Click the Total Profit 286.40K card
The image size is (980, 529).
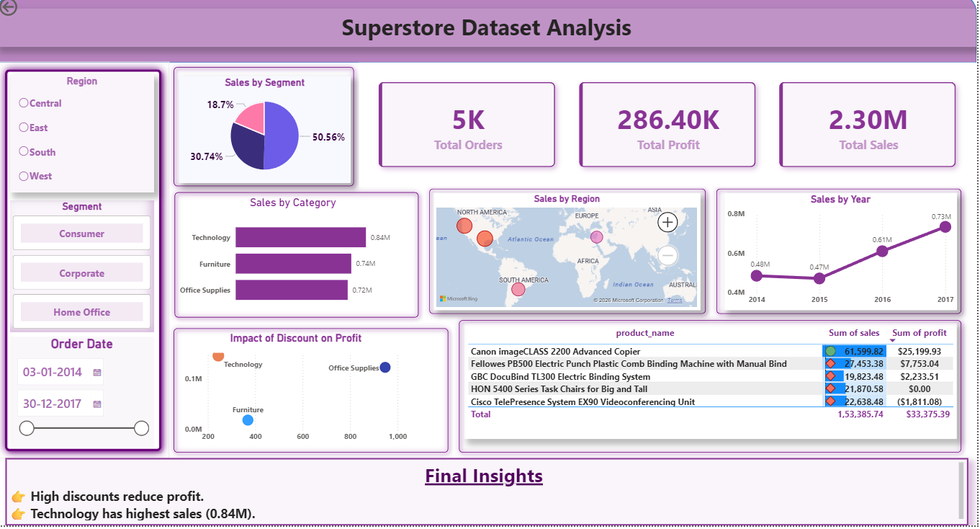pos(667,125)
